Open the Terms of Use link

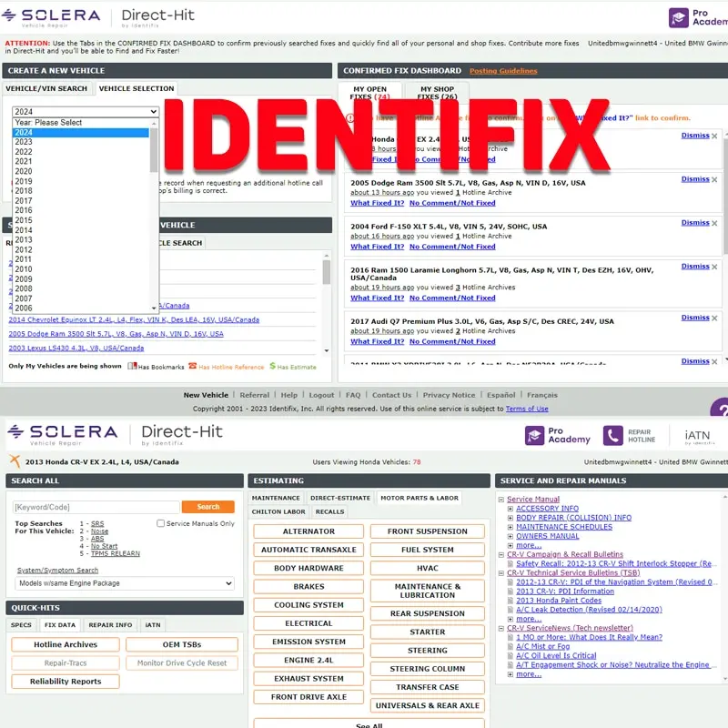click(x=527, y=409)
